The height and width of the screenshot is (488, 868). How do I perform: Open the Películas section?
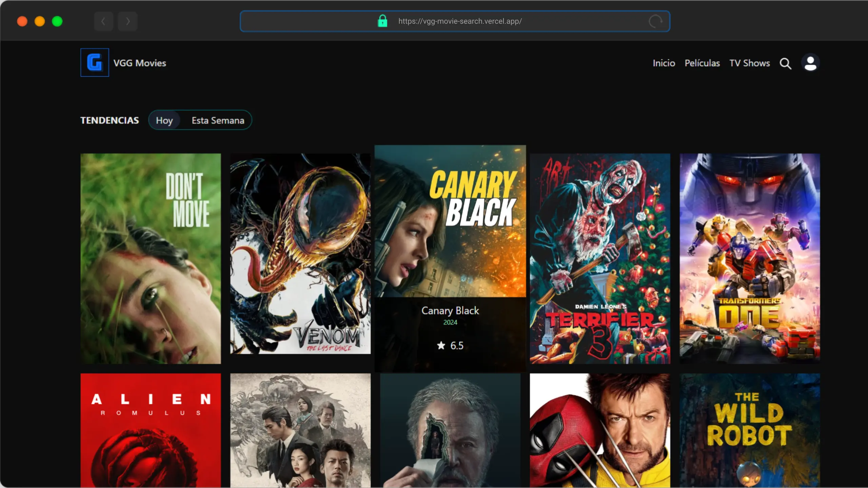[x=702, y=63]
